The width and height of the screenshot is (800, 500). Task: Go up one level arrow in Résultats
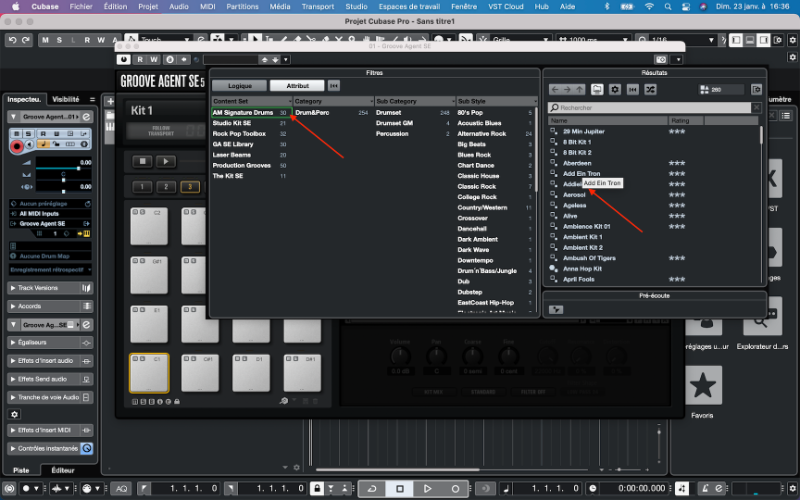[580, 90]
